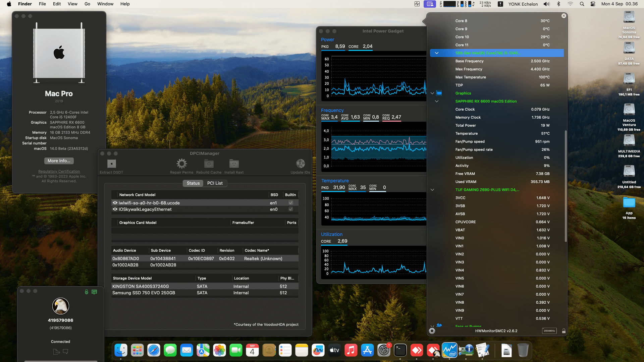Click the lock icon in HWMonitorSMC2
Screen dimensions: 644x362
point(563,331)
